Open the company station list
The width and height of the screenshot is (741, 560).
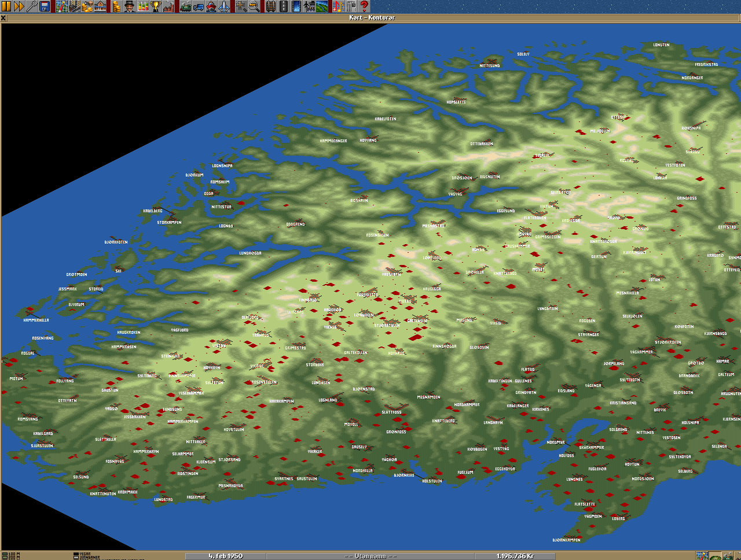pos(100,6)
